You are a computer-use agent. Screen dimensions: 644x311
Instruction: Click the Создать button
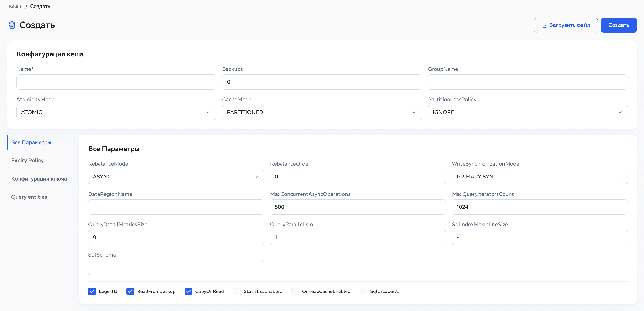click(619, 25)
